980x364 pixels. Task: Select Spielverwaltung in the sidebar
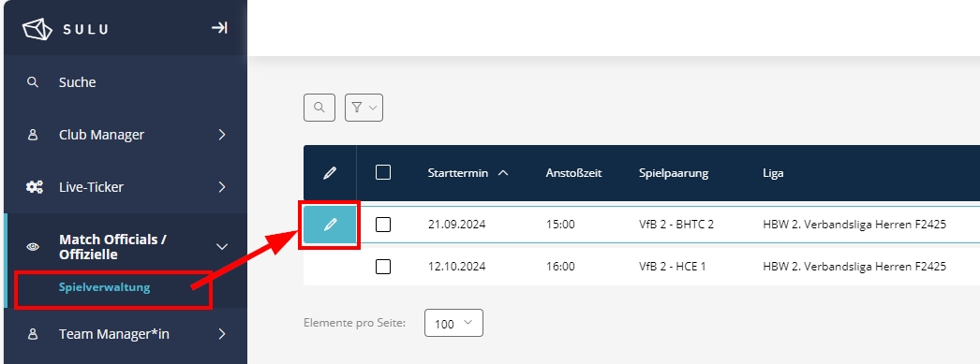[104, 287]
